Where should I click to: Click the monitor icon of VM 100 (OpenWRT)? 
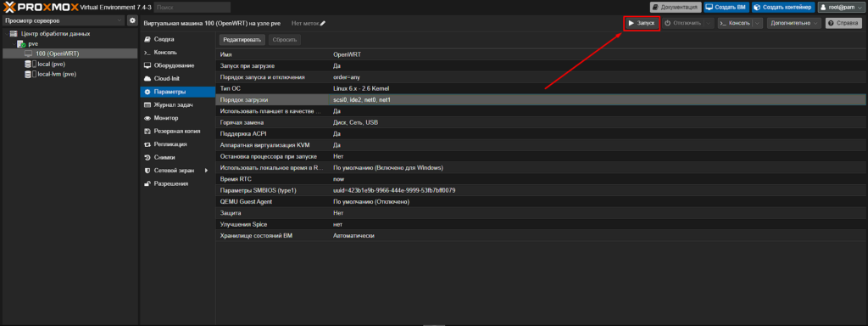29,53
